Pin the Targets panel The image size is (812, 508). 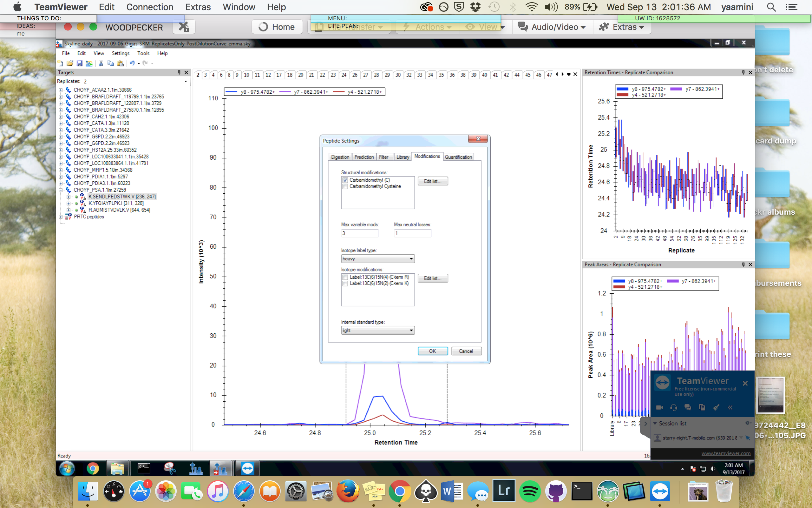click(179, 72)
